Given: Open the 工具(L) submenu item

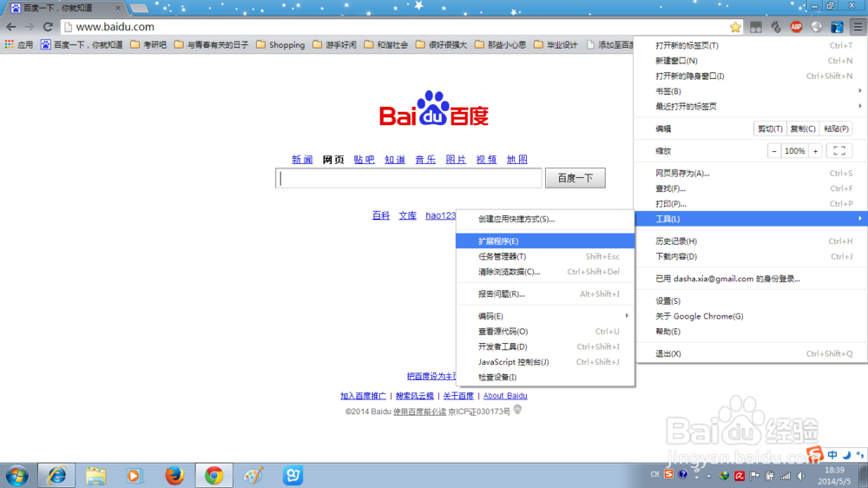Looking at the screenshot, I should click(x=751, y=219).
